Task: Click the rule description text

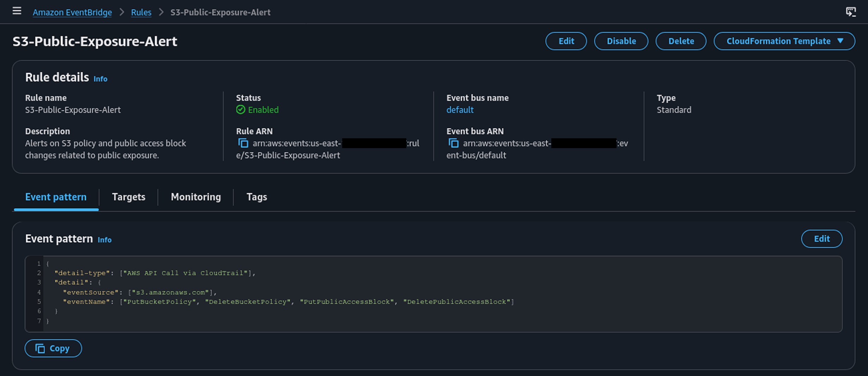Action: (105, 149)
